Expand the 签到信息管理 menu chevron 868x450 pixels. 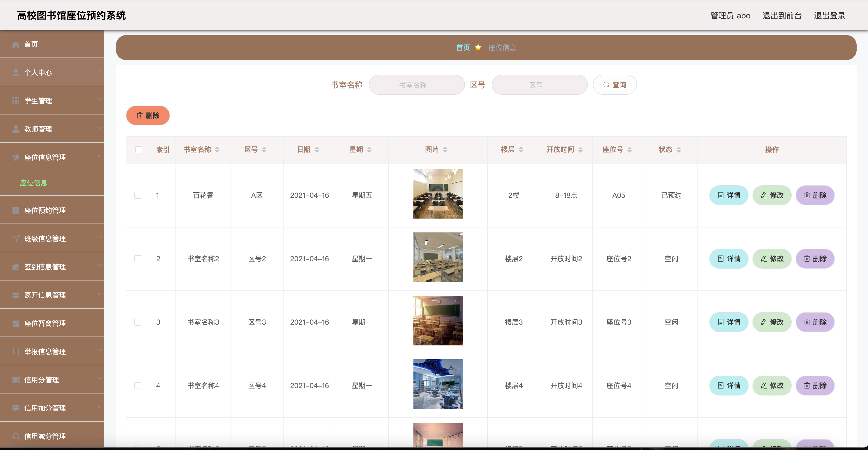click(99, 266)
